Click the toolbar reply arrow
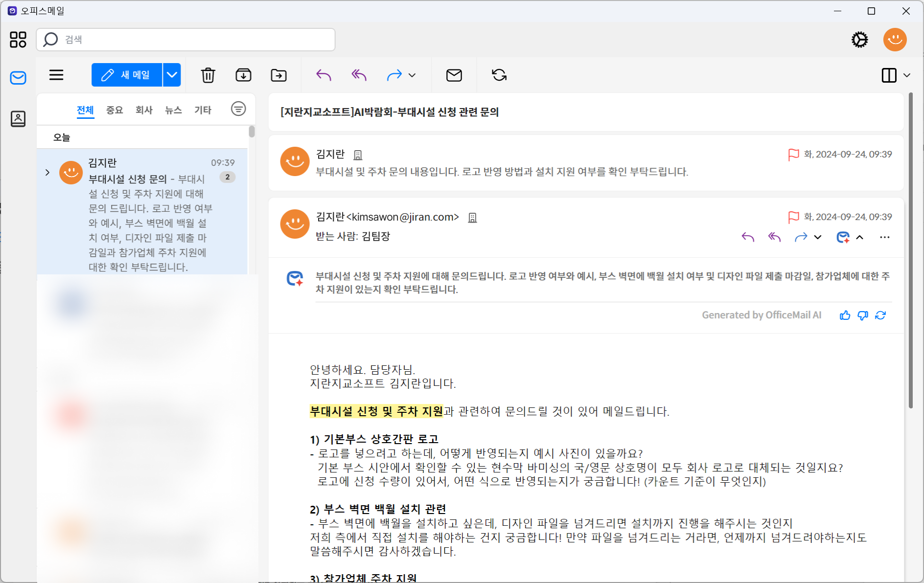The height and width of the screenshot is (583, 924). (x=323, y=75)
